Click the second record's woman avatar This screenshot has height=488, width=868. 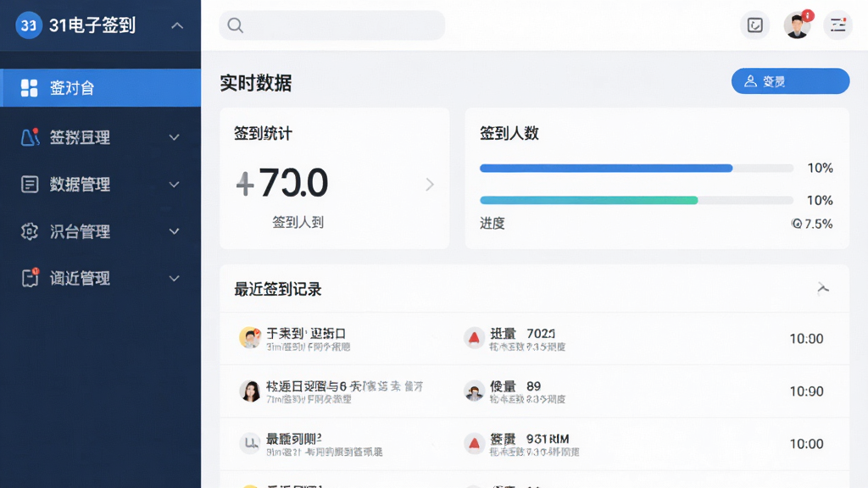[250, 391]
